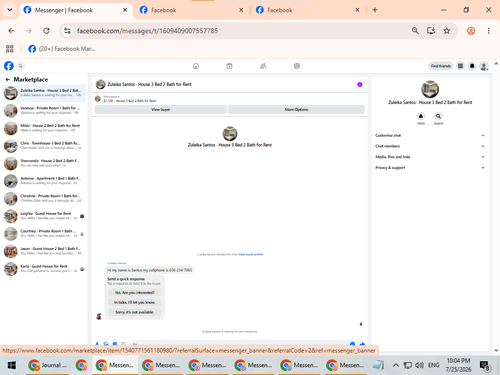Send a thumbs-up like
Screen dimensions: 500x375
(362, 344)
